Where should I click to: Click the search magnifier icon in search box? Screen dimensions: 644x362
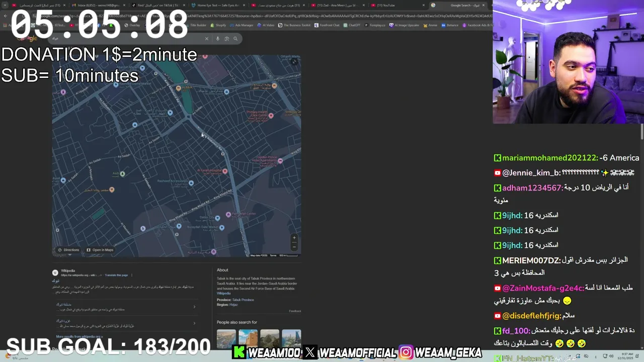point(235,39)
